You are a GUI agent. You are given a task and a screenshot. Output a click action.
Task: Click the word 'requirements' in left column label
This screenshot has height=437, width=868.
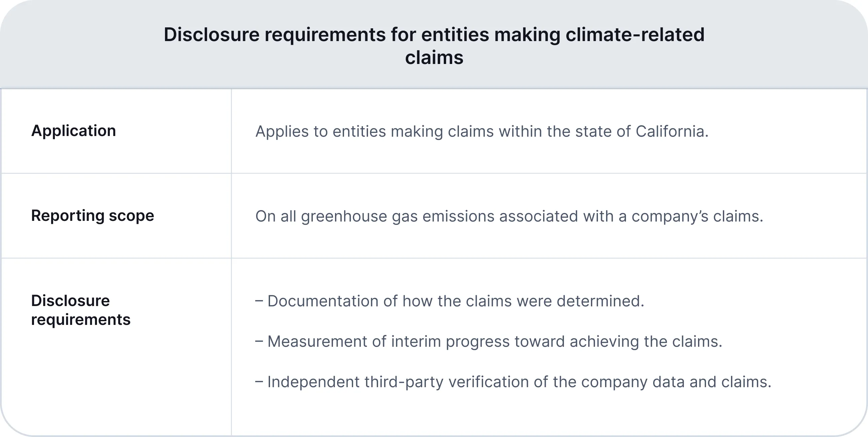(81, 320)
